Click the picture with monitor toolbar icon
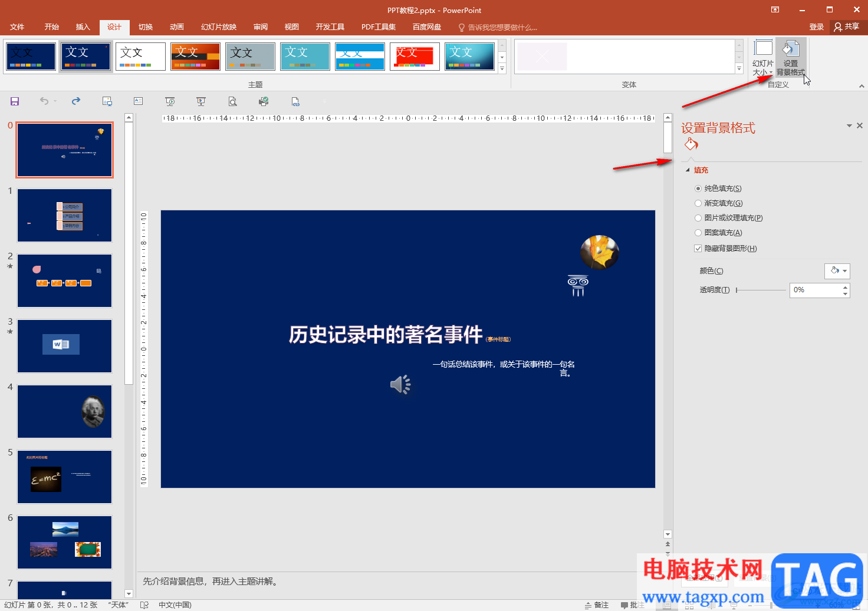Screen dimensions: 868x611 pyautogui.click(x=107, y=101)
